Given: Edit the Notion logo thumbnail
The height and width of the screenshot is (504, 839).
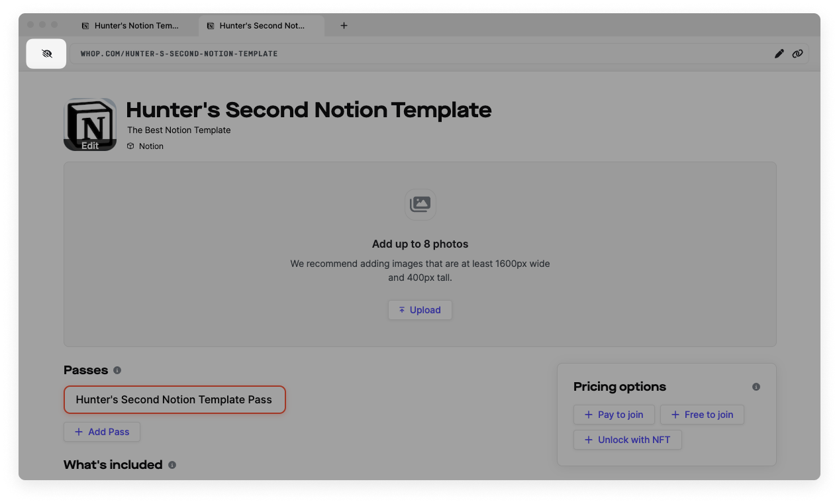Looking at the screenshot, I should (x=90, y=125).
